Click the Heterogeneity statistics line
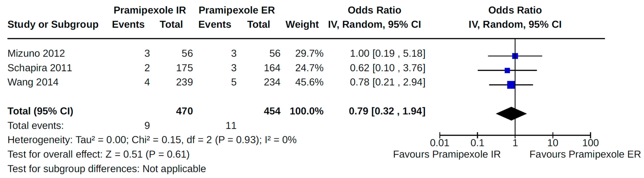The width and height of the screenshot is (644, 178). [152, 140]
